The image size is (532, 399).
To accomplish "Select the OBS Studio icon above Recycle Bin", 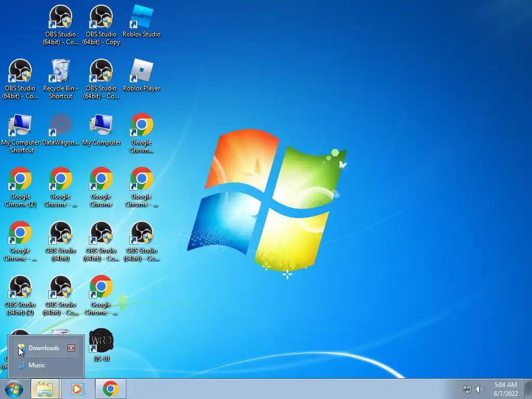I will [x=60, y=25].
